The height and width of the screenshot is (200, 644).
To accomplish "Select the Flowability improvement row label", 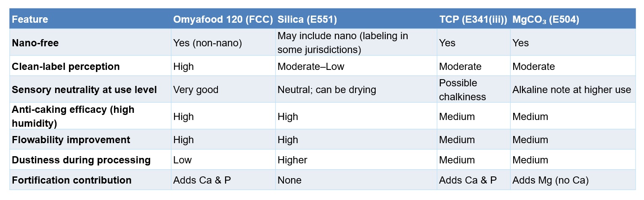I will click(71, 140).
